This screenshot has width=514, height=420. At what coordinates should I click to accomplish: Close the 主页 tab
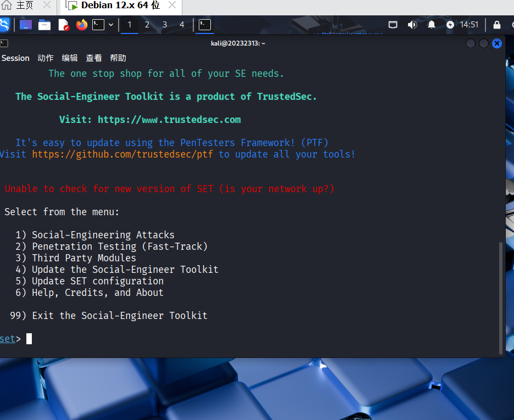tap(47, 5)
